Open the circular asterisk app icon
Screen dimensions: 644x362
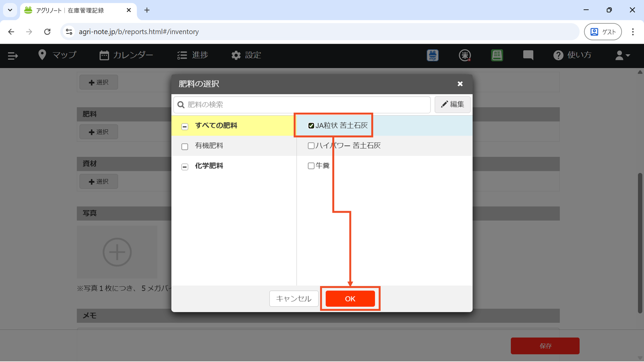pyautogui.click(x=465, y=55)
